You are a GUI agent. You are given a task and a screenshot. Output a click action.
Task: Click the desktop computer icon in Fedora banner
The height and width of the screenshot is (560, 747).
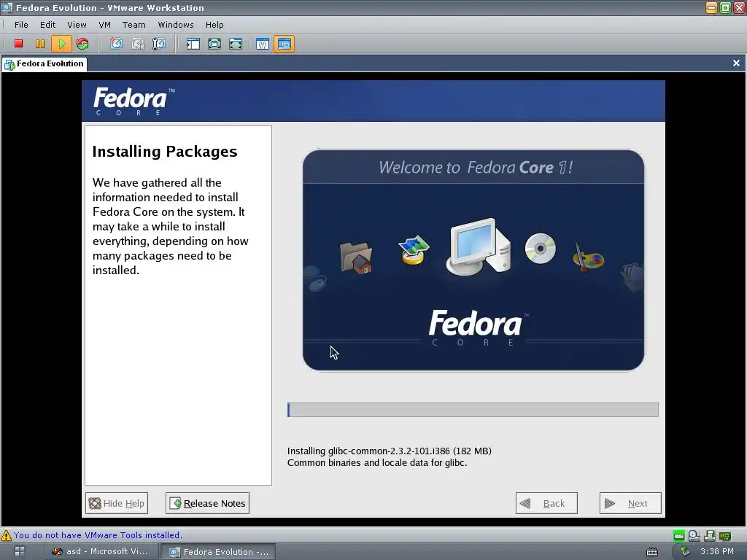tap(479, 246)
